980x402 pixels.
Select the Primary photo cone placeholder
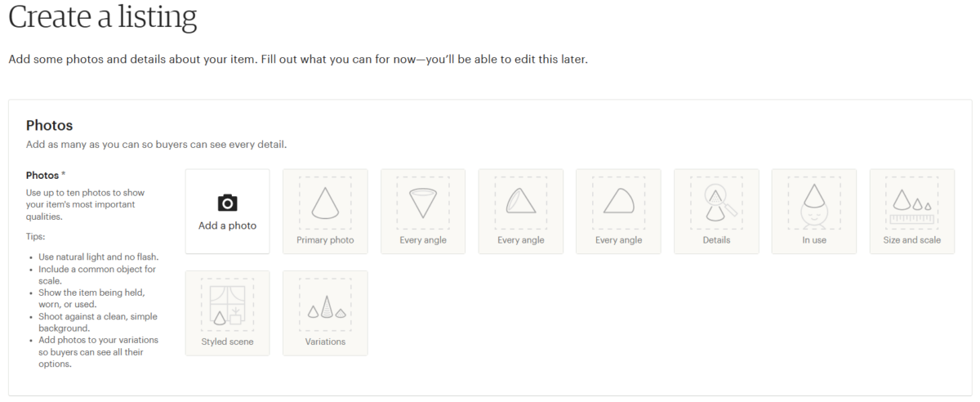(x=325, y=202)
